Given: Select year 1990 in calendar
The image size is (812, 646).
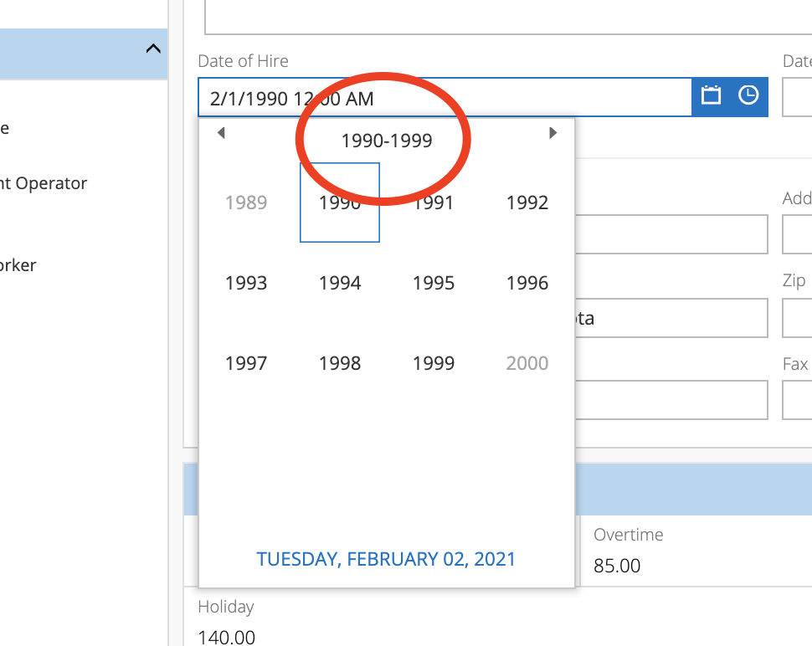Looking at the screenshot, I should 340,203.
